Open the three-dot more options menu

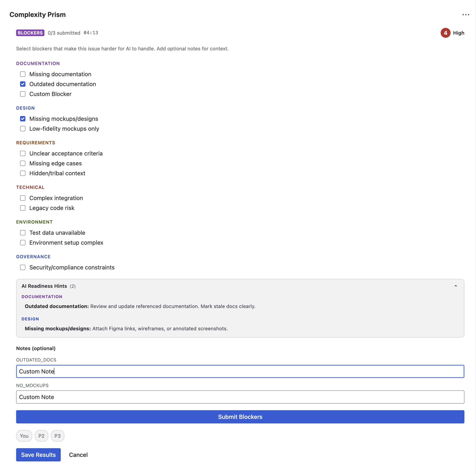pyautogui.click(x=465, y=15)
